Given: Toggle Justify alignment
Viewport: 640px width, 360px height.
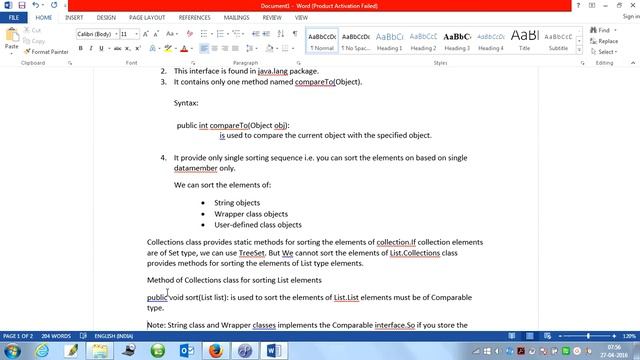Looking at the screenshot, I should point(235,49).
